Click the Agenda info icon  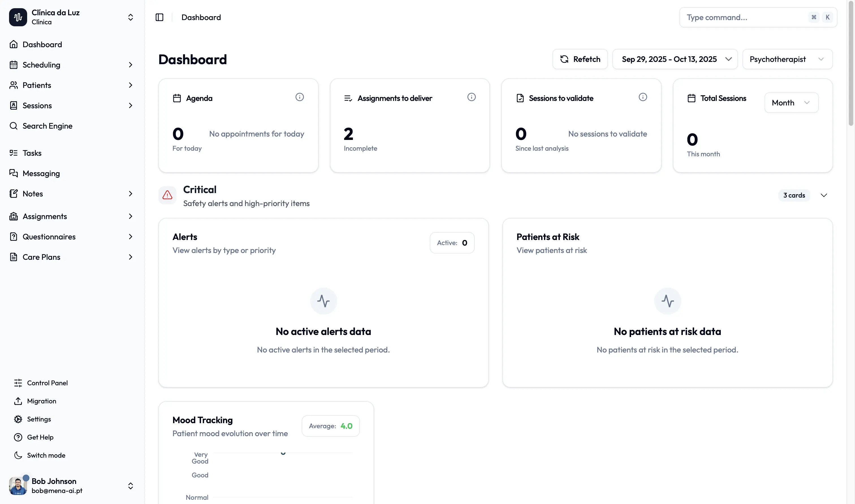(299, 97)
